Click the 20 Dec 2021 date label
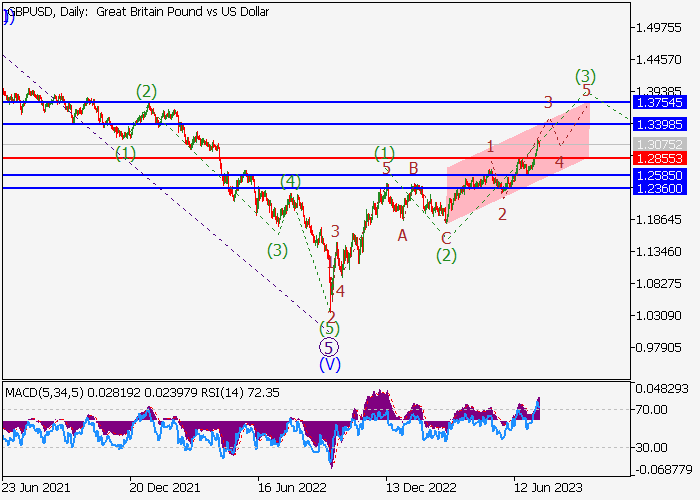Viewport: 700px width, 500px height. pyautogui.click(x=164, y=487)
